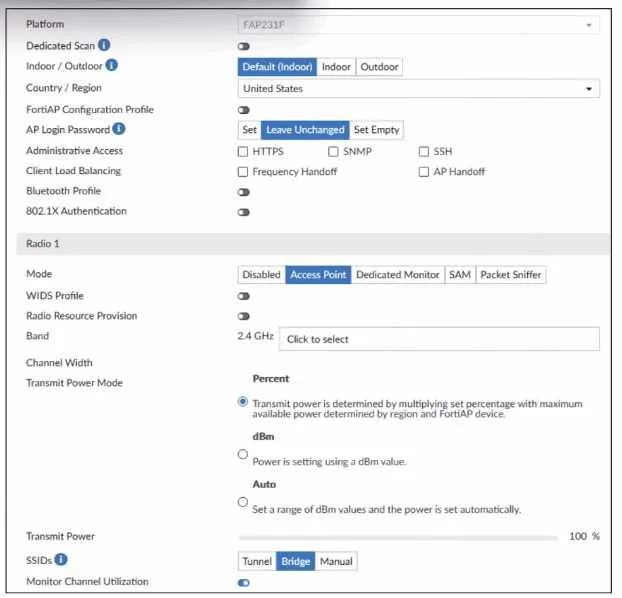
Task: Click the Indoor / Outdoor info icon
Action: point(111,65)
